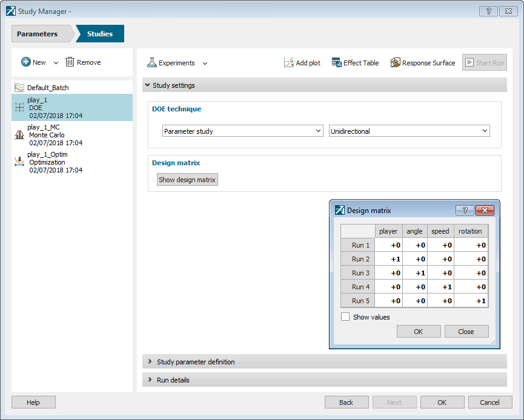Open the Effect Table icon

click(337, 62)
